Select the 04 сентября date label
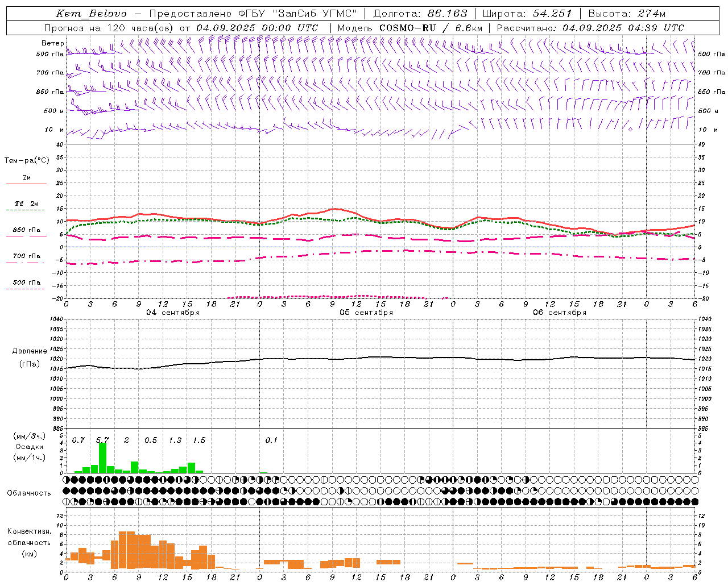The height and width of the screenshot is (582, 728). click(x=173, y=313)
